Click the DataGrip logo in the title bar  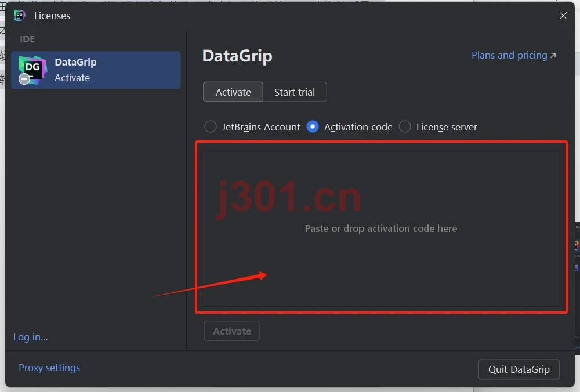click(x=19, y=16)
